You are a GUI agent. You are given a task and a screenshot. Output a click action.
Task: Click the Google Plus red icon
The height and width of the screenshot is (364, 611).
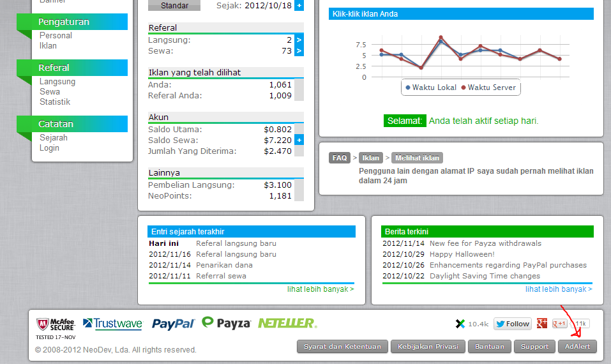pos(541,323)
